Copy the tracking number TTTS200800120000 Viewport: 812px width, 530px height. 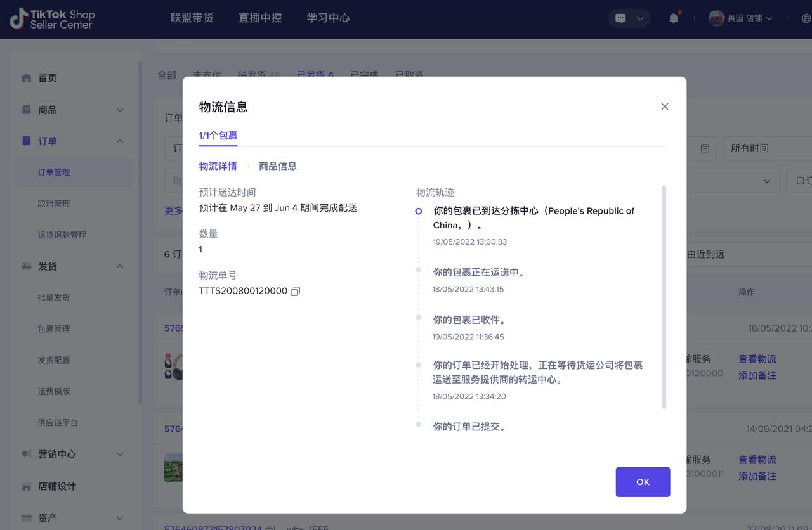[x=295, y=291]
